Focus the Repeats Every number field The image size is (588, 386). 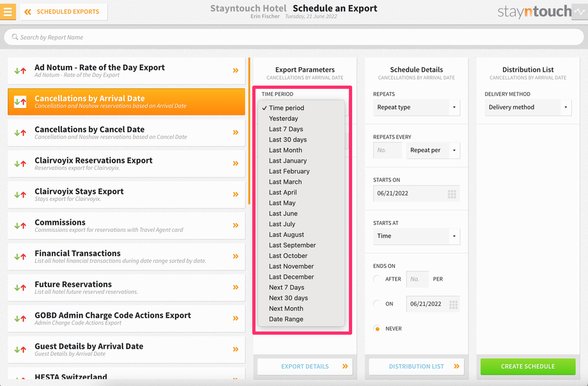pyautogui.click(x=387, y=150)
